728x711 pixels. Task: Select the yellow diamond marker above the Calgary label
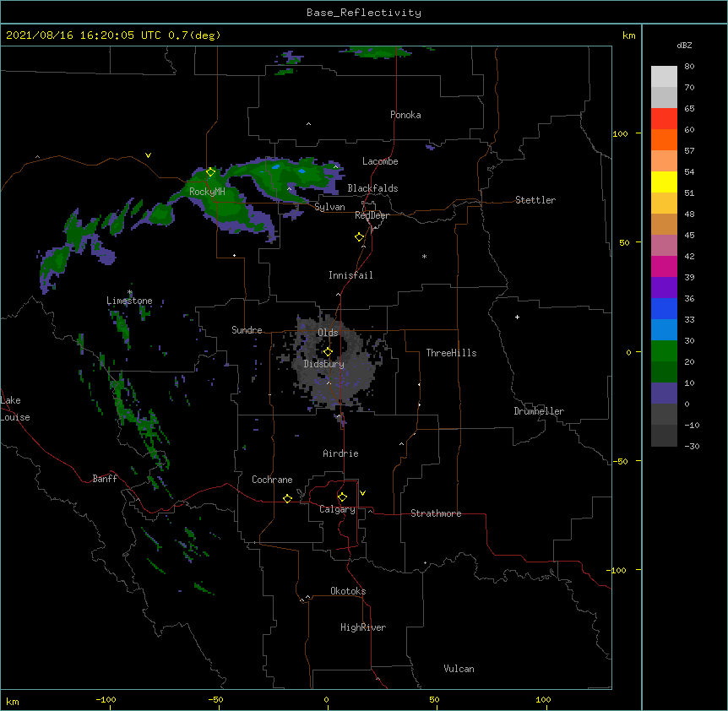click(342, 497)
